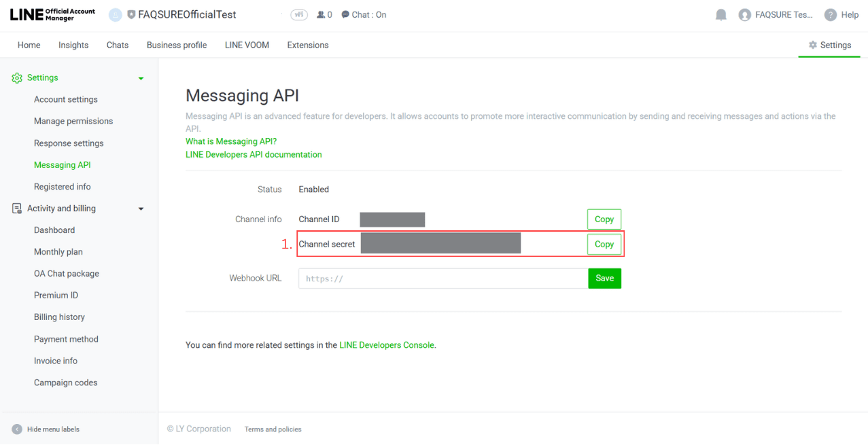
Task: Select Manage permissions in sidebar
Action: [73, 121]
